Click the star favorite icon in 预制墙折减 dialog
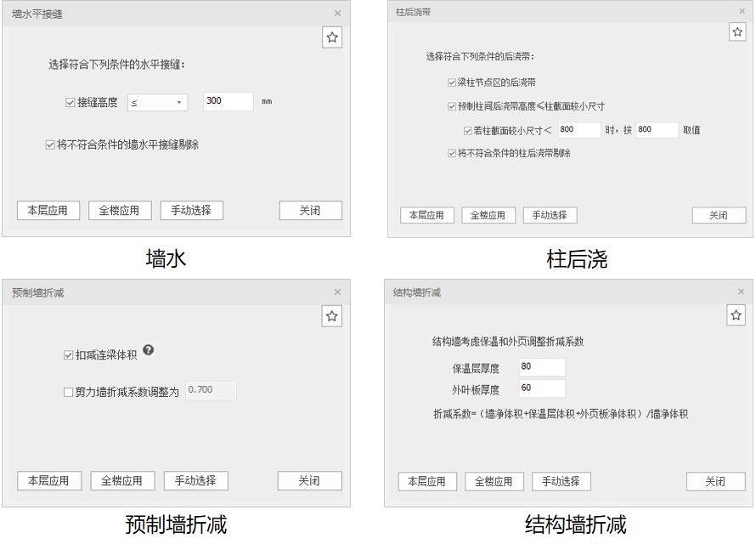The height and width of the screenshot is (544, 756). [332, 316]
